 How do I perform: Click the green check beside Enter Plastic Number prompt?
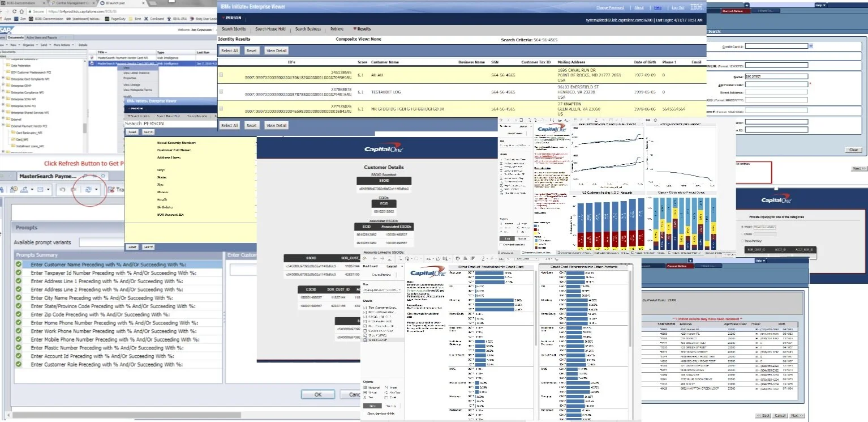(19, 348)
